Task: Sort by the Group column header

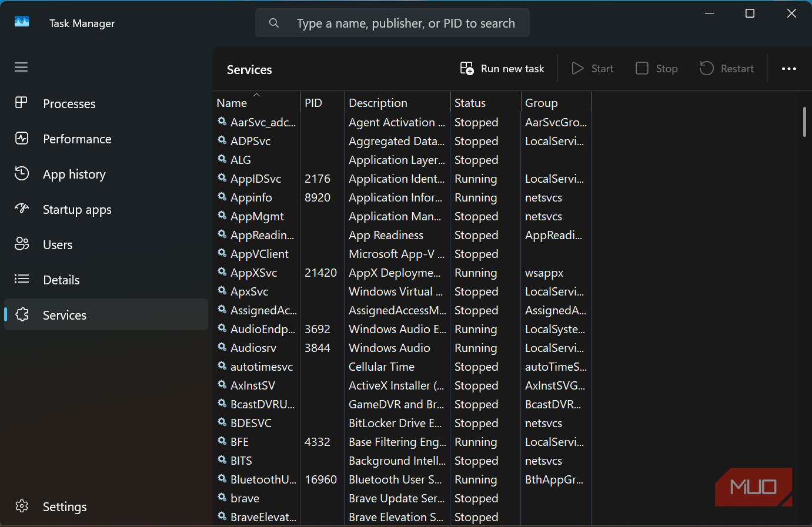Action: point(556,102)
